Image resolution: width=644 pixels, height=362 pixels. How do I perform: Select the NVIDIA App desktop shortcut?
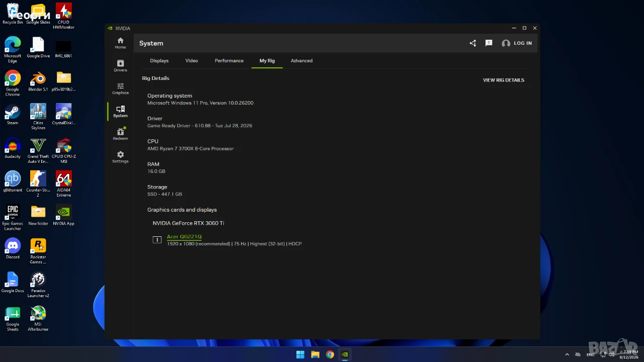[63, 216]
